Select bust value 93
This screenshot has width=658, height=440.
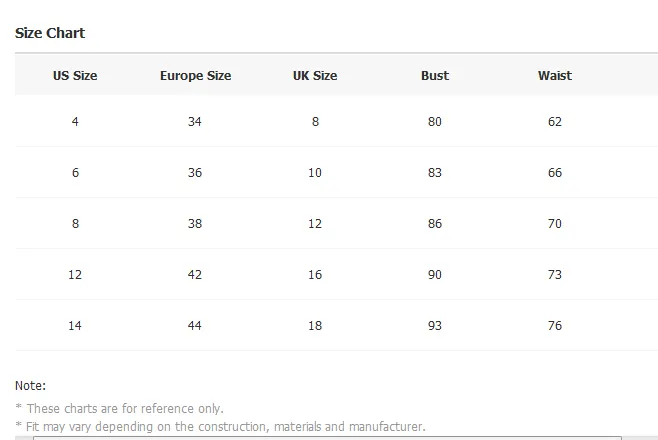pos(435,325)
